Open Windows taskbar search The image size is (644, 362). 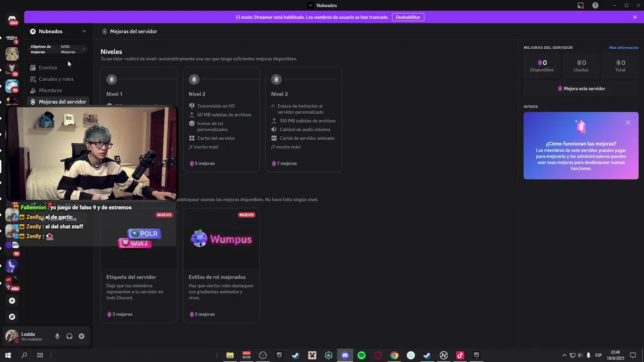(24, 355)
